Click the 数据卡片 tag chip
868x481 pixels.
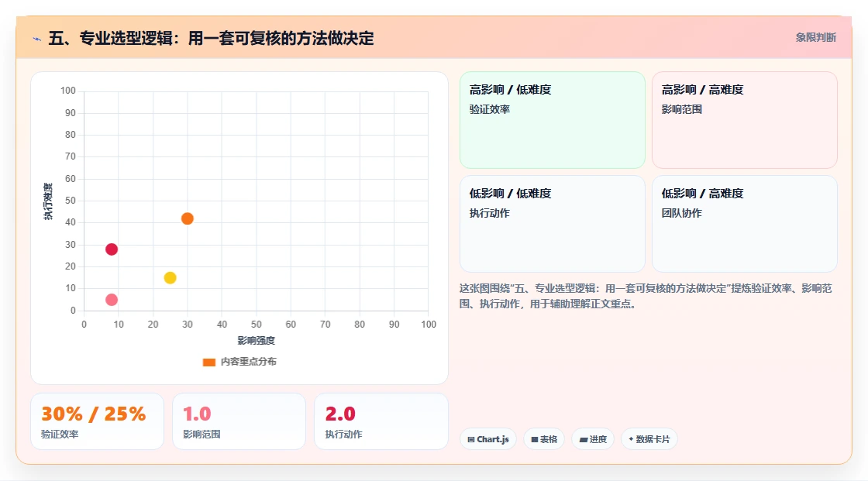coord(649,439)
